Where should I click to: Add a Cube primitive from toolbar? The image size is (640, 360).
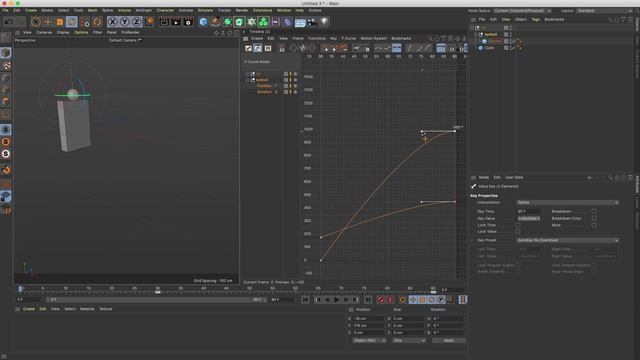(x=203, y=22)
